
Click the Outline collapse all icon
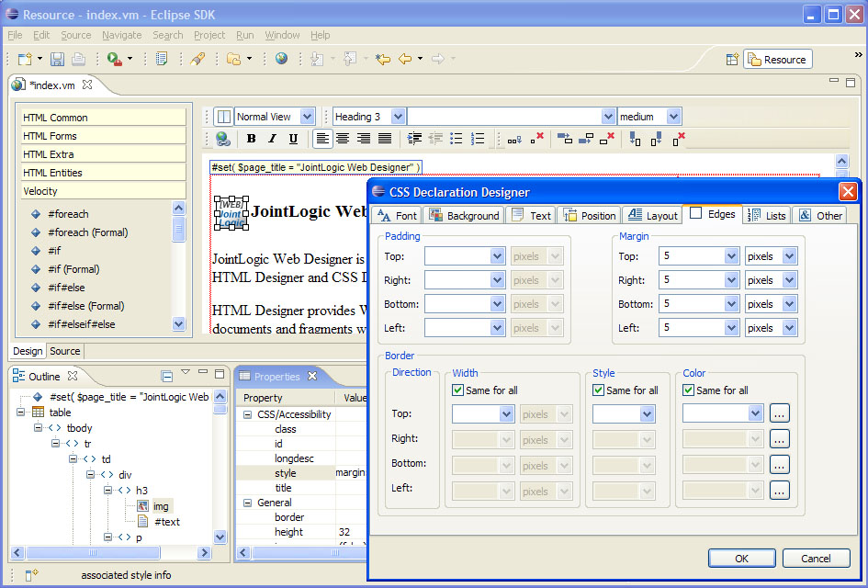[166, 377]
